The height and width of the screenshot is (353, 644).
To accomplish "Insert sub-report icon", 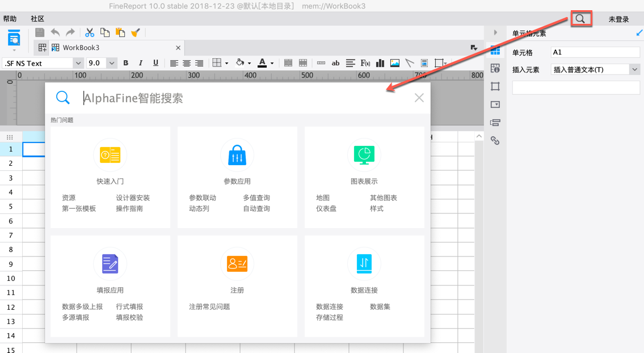I will point(424,63).
